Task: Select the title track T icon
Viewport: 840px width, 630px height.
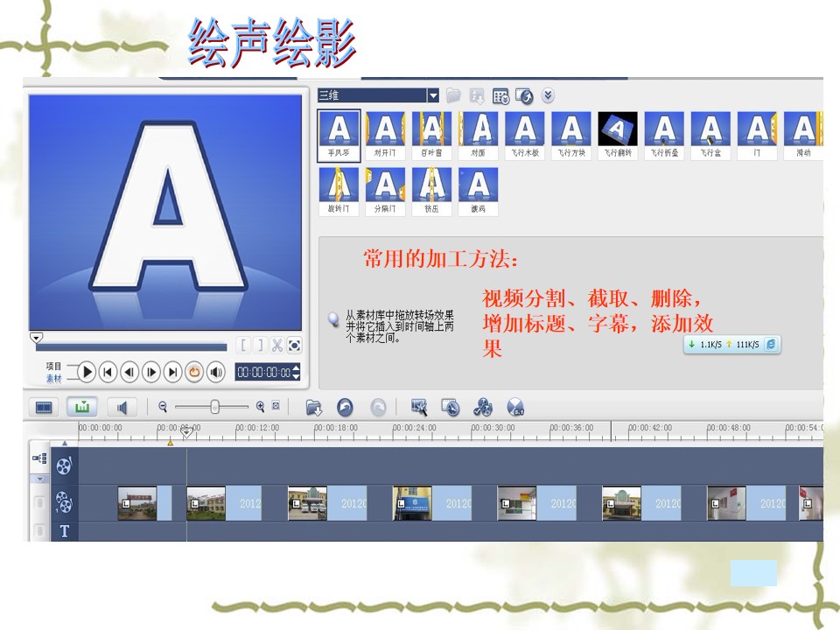Action: click(x=64, y=531)
